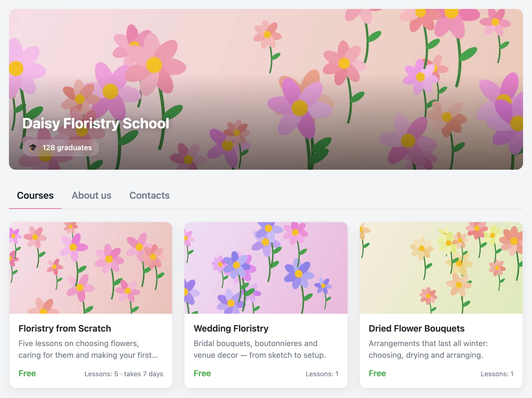The image size is (532, 398).
Task: Click the pink flower hero banner
Action: (x=266, y=89)
